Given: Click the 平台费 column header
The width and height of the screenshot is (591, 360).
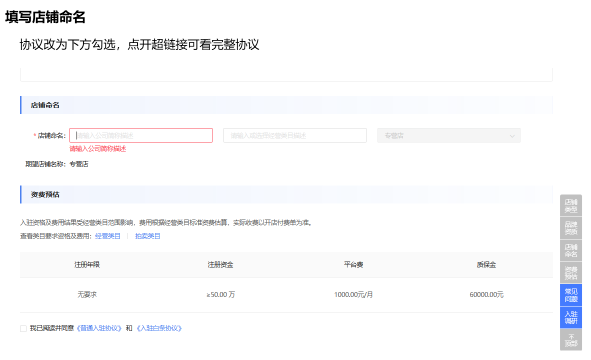Looking at the screenshot, I should click(x=354, y=265).
